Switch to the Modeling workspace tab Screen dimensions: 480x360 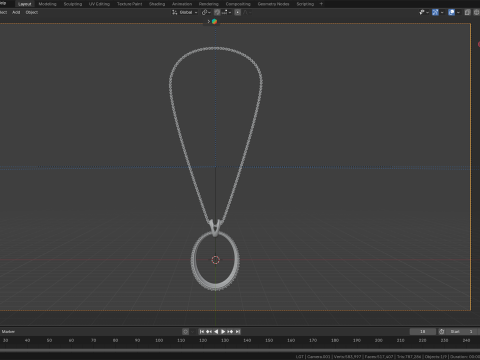47,4
